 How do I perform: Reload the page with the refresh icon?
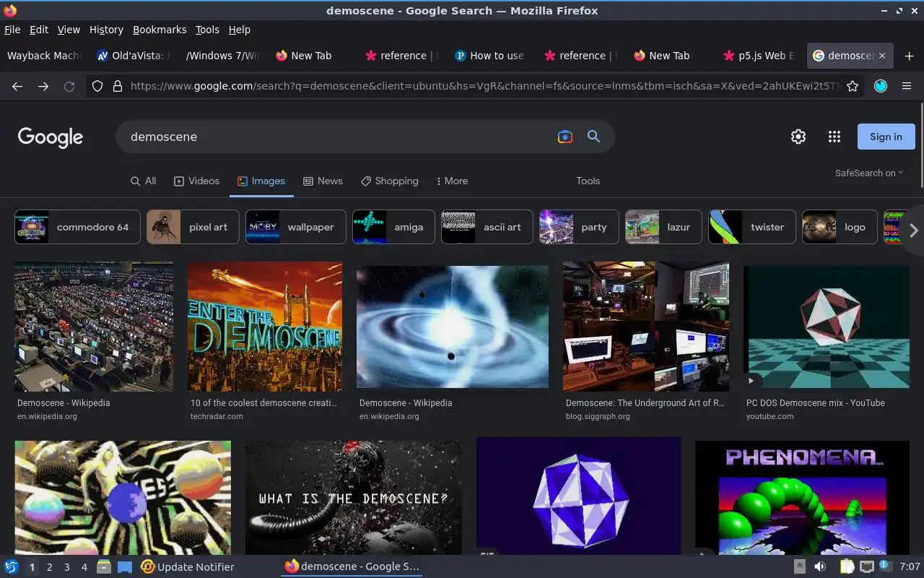[x=69, y=86]
